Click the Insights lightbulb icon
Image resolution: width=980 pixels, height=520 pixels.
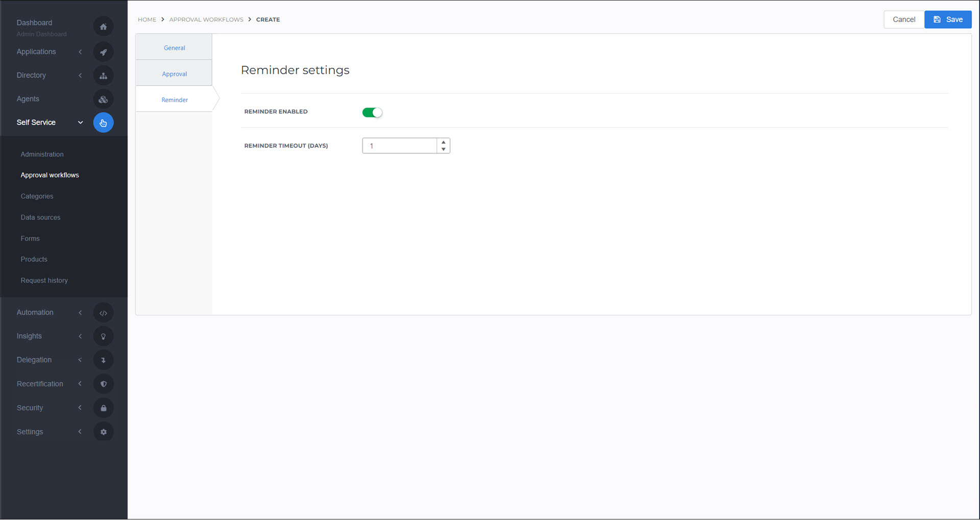tap(103, 336)
